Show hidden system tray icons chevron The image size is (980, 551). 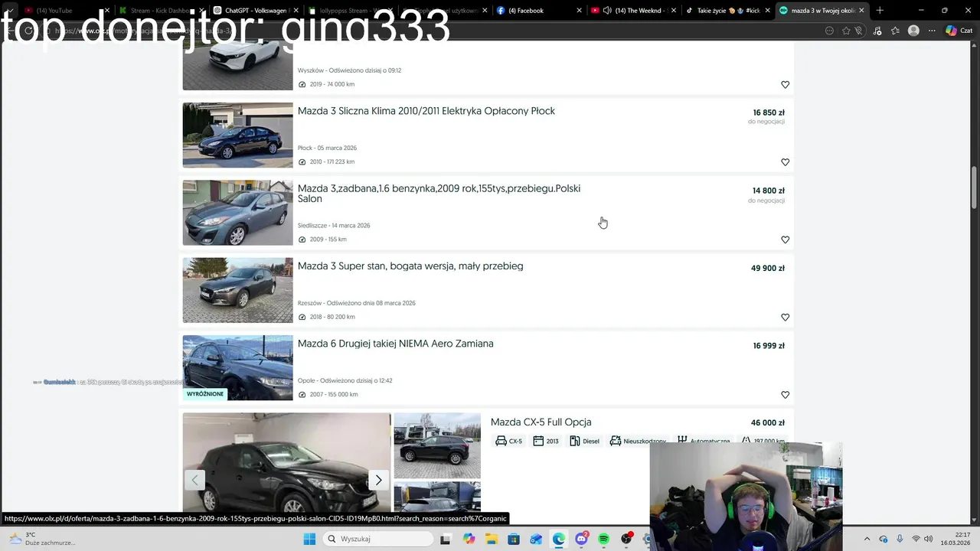coord(867,539)
